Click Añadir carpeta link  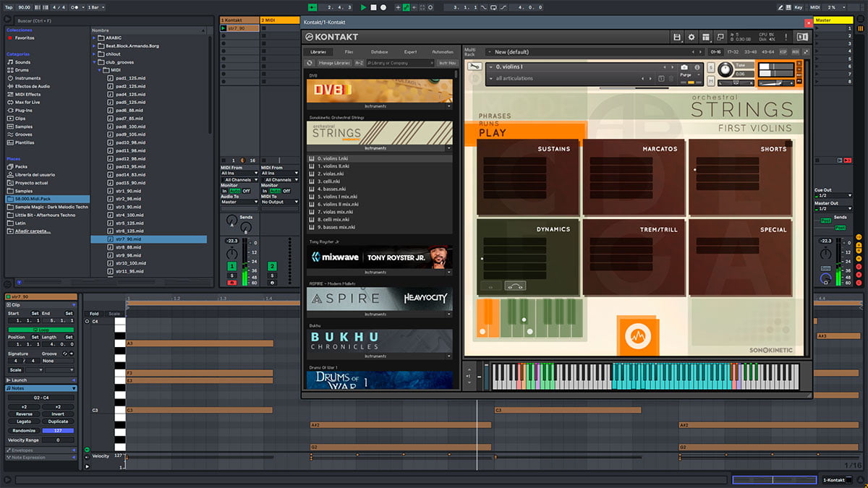point(33,231)
